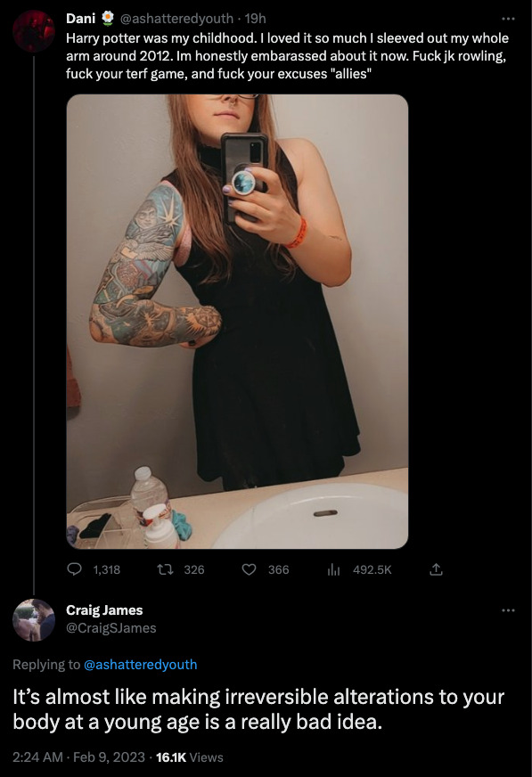Follow the blue @ashatteredyouth reply mention
The height and width of the screenshot is (777, 532).
[x=141, y=665]
